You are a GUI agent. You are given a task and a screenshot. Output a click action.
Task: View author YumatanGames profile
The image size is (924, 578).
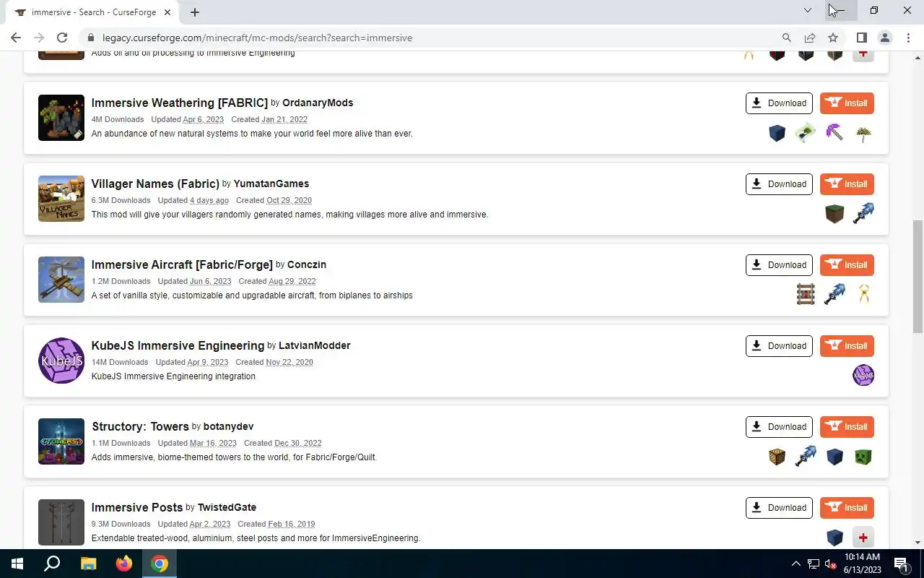pyautogui.click(x=271, y=184)
